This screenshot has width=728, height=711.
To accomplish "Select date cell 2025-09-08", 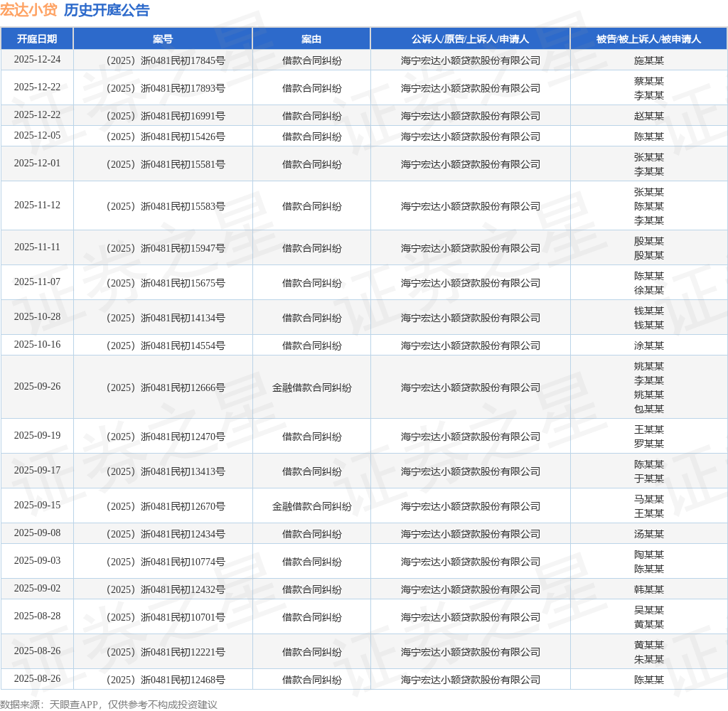I will (37, 533).
